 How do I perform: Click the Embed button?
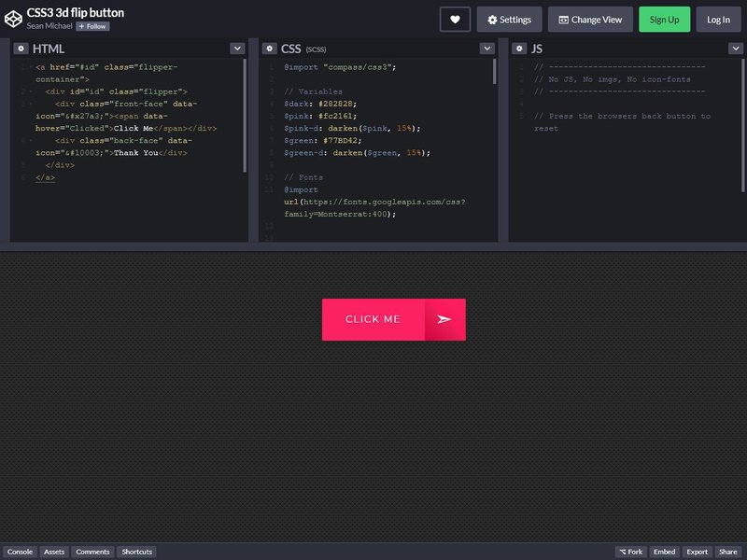point(665,552)
